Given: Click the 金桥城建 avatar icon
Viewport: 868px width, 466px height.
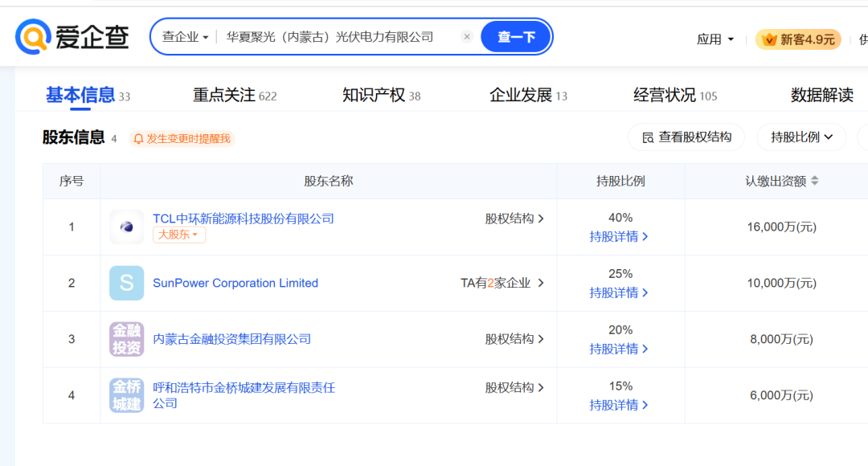Looking at the screenshot, I should [x=126, y=395].
